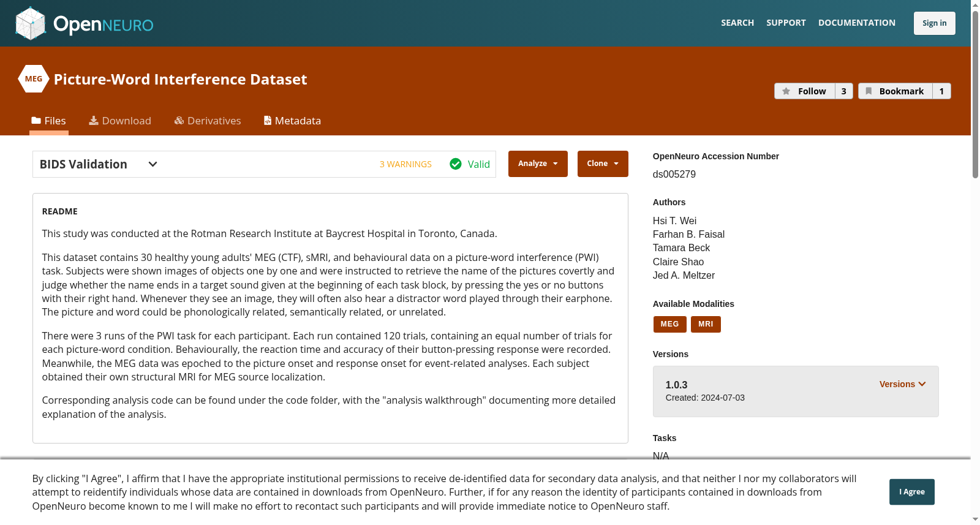Click the Follow star icon
Viewport: 980px width, 525px height.
(786, 91)
